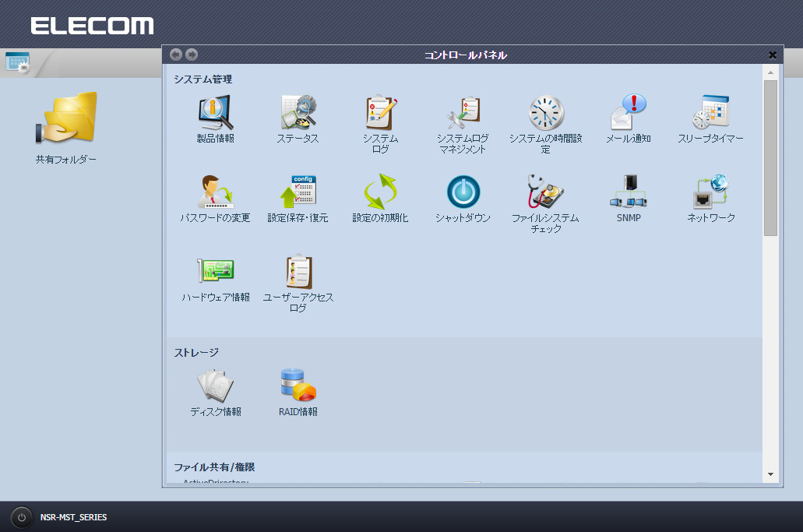Open 設定保存・復元 config backup icon
803x532 pixels.
pyautogui.click(x=298, y=192)
